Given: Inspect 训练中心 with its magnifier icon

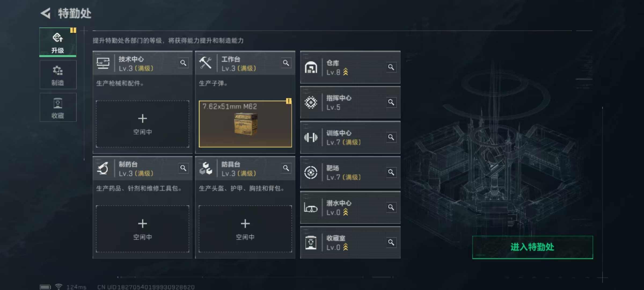Looking at the screenshot, I should (x=391, y=137).
